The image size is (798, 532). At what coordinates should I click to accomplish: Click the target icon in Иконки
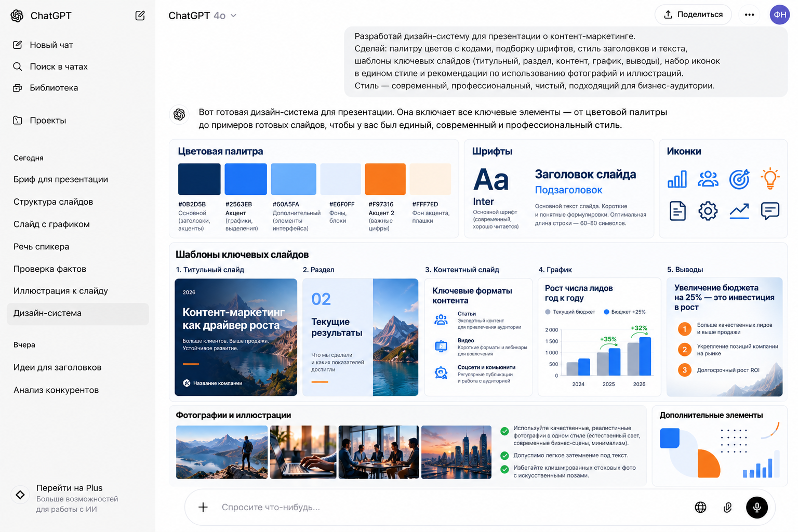[x=739, y=179]
